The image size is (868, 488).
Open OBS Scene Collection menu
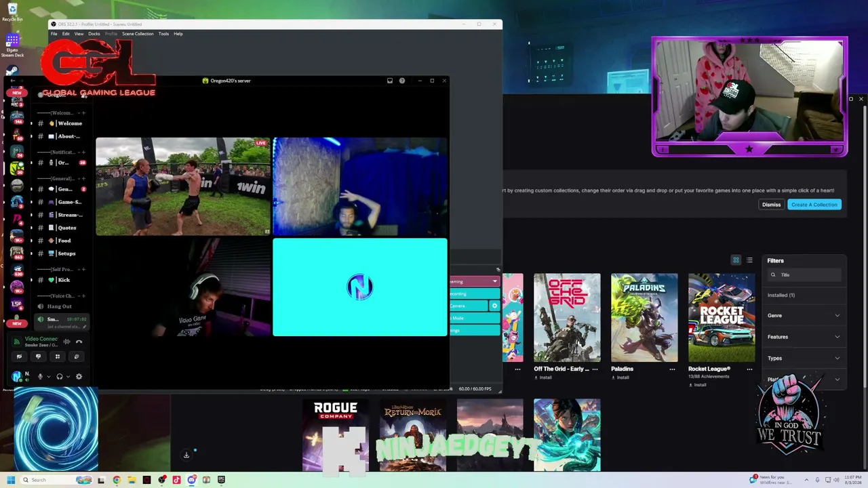click(x=138, y=34)
